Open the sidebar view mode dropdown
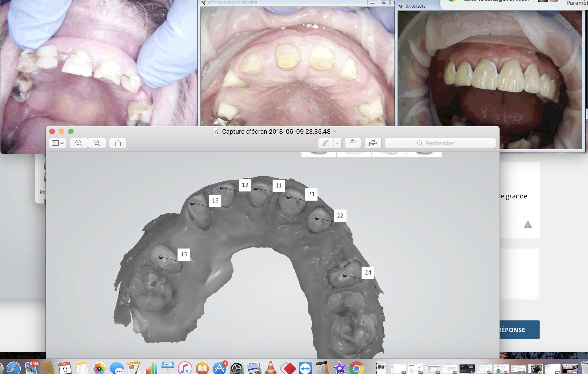This screenshot has height=374, width=588. pyautogui.click(x=58, y=143)
